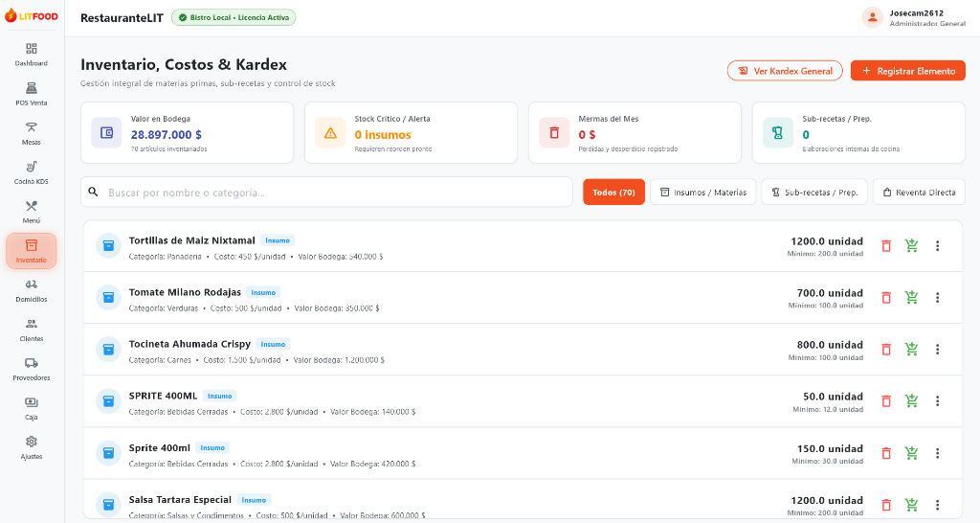This screenshot has width=980, height=523.
Task: Open more options for SPRITE 400ML
Action: point(938,401)
